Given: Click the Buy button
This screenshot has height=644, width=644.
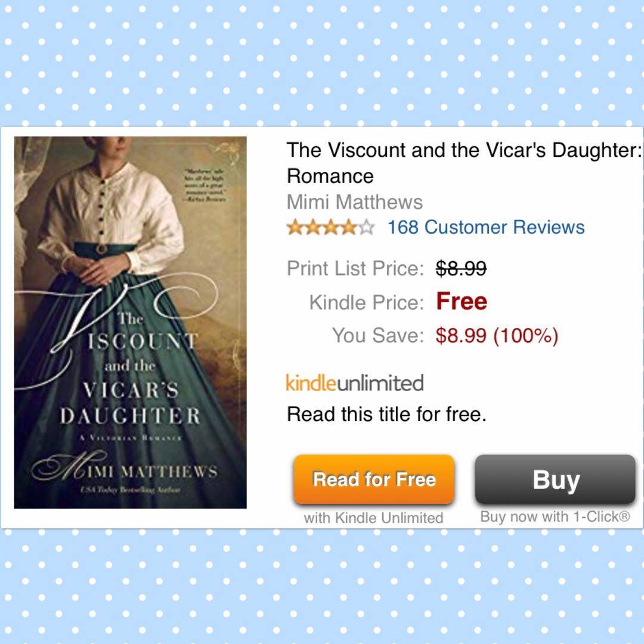Looking at the screenshot, I should [555, 479].
